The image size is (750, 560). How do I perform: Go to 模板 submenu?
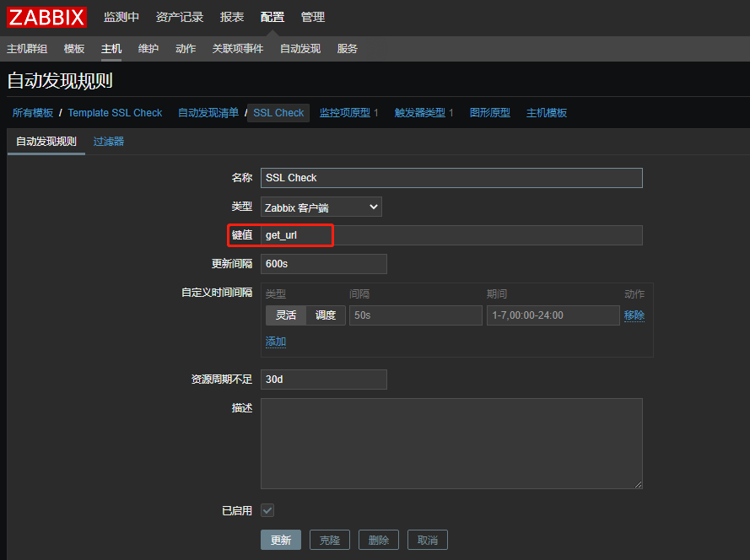tap(73, 49)
